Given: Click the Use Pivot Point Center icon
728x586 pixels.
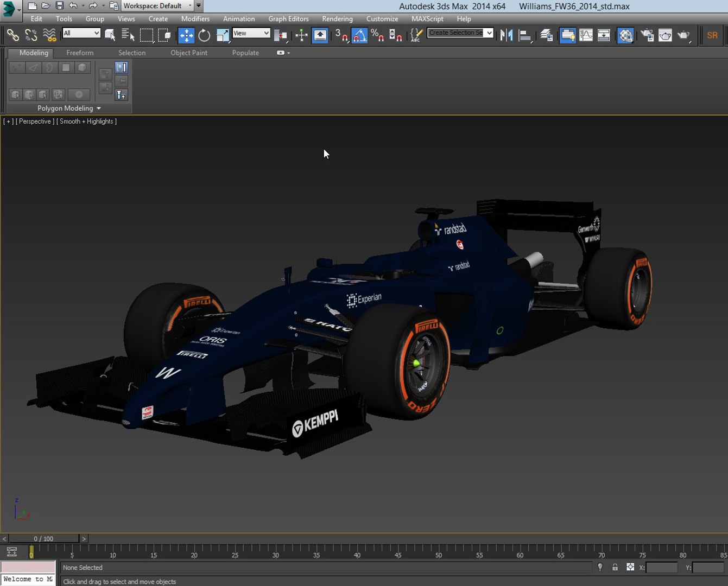Looking at the screenshot, I should coord(281,35).
